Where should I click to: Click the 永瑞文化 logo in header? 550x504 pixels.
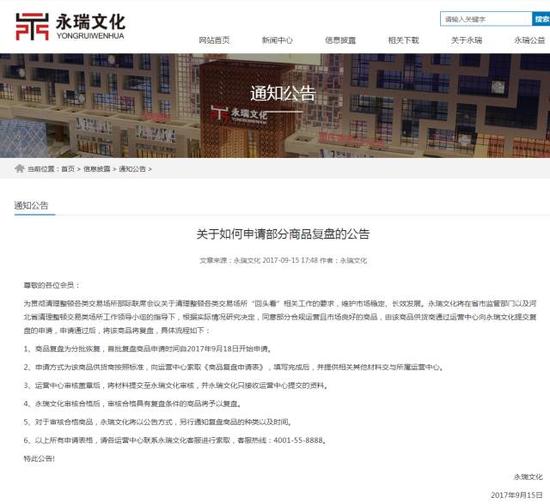tap(70, 26)
